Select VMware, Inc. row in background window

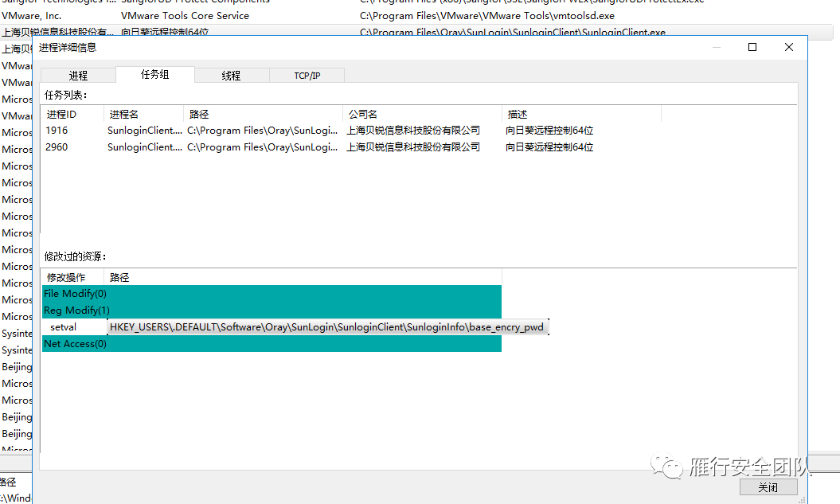pos(32,16)
